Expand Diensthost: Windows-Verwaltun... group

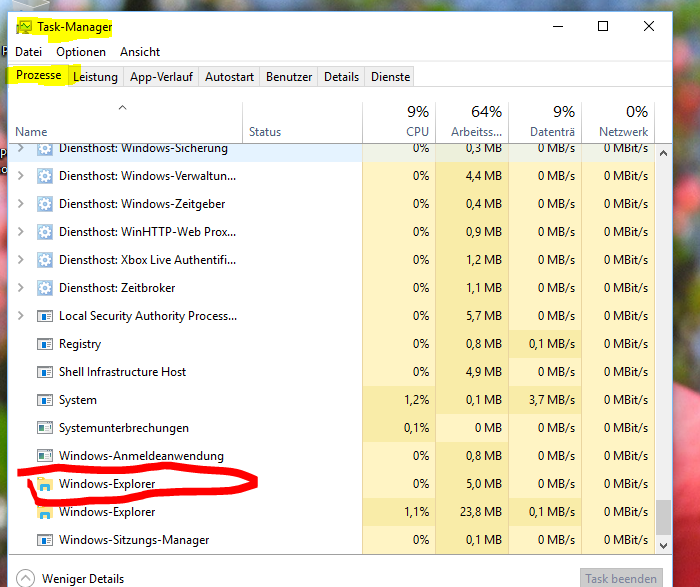[x=21, y=176]
